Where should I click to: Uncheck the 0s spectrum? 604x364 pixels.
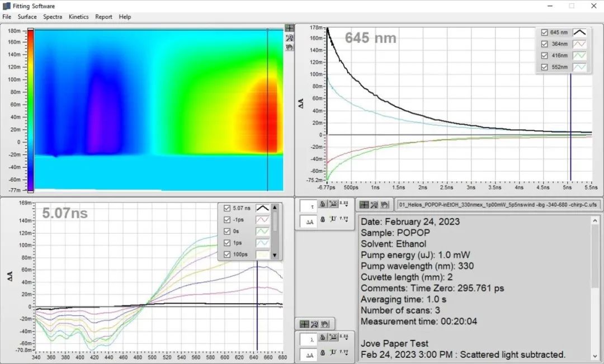tap(227, 231)
